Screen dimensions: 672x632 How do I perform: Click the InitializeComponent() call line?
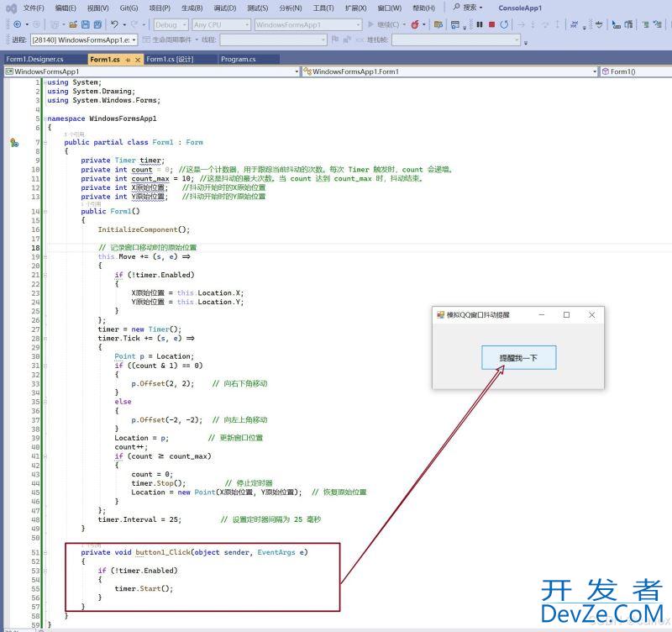pos(144,229)
